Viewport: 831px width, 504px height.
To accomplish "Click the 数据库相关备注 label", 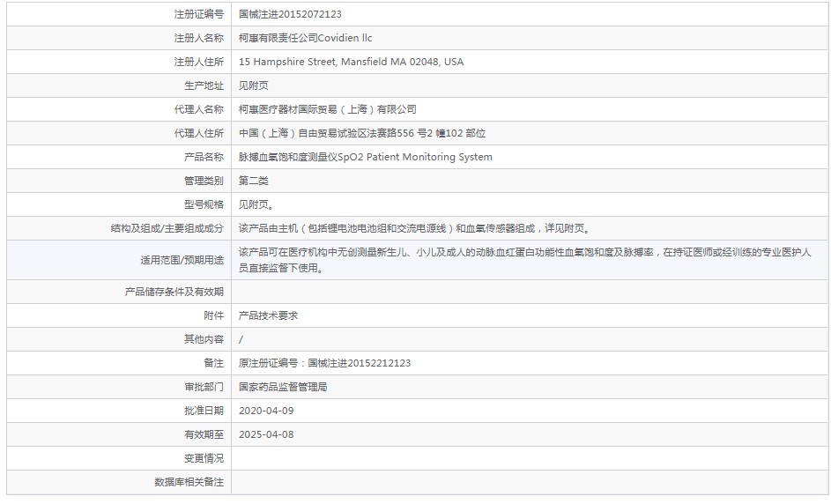I will (x=189, y=482).
